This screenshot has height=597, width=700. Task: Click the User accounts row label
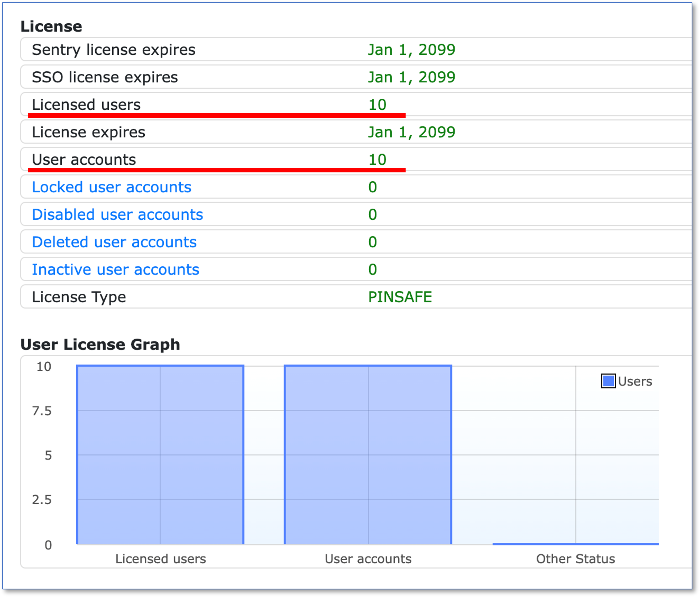[84, 159]
